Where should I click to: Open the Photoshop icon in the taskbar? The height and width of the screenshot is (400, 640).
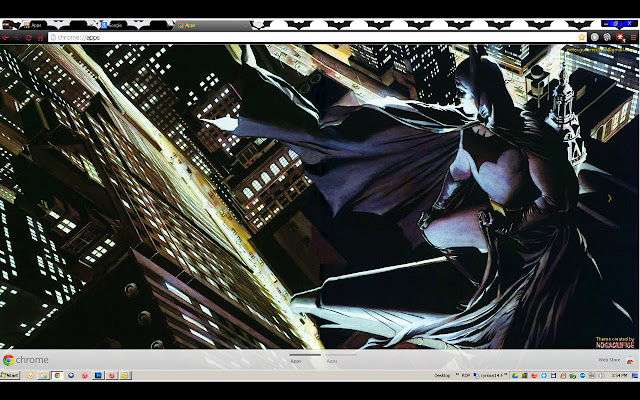(98, 375)
